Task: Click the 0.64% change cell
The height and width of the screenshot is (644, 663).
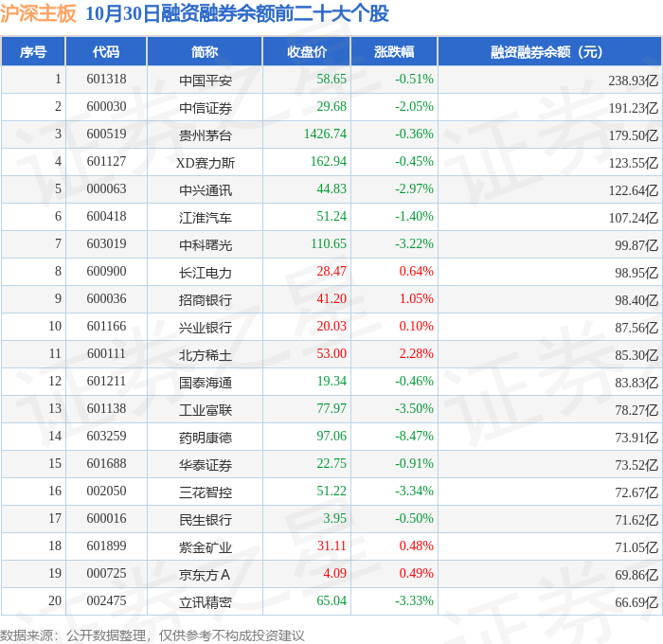Action: [x=417, y=272]
